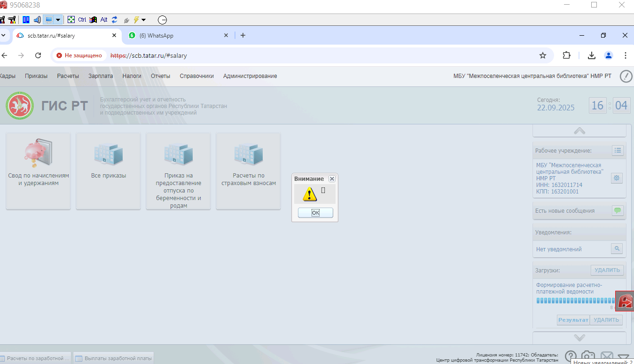The width and height of the screenshot is (634, 364).
Task: Open the lightning actions dropdown arrow
Action: pos(143,20)
